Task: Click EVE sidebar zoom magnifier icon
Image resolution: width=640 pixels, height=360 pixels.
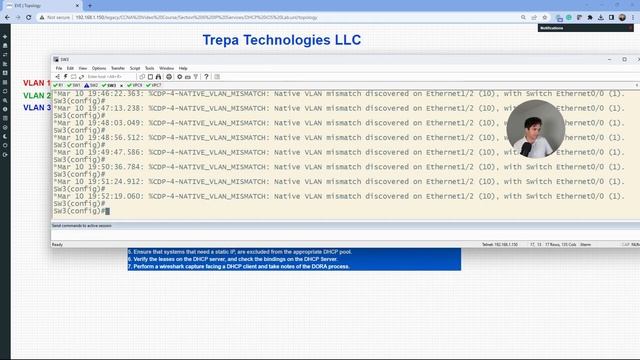Action: pyautogui.click(x=5, y=100)
